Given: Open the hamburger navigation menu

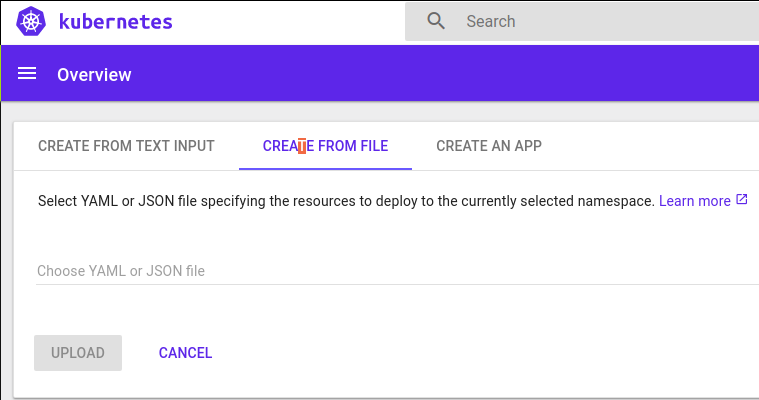Looking at the screenshot, I should coord(27,74).
